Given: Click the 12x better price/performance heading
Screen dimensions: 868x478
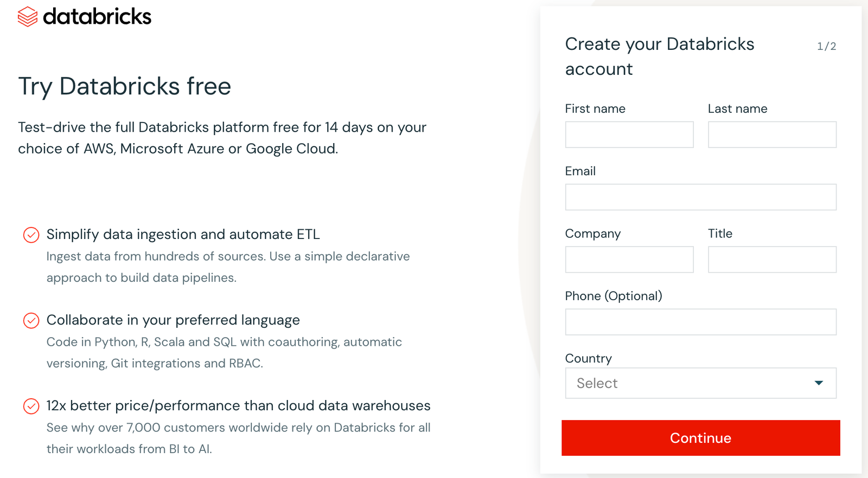Looking at the screenshot, I should pyautogui.click(x=238, y=405).
